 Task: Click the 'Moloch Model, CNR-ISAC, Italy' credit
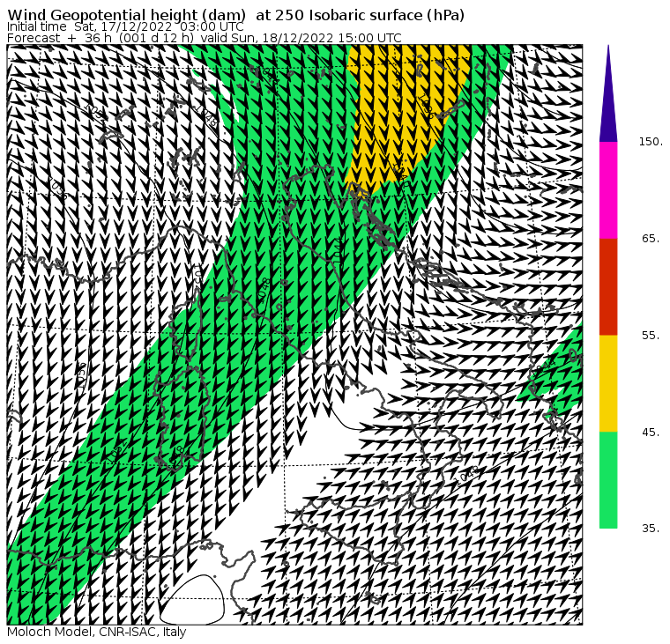(97, 632)
